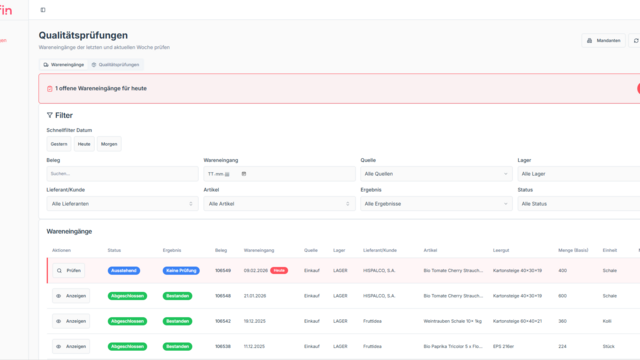This screenshot has width=640, height=360.
Task: Apply the Gestern quick filter
Action: tap(59, 144)
